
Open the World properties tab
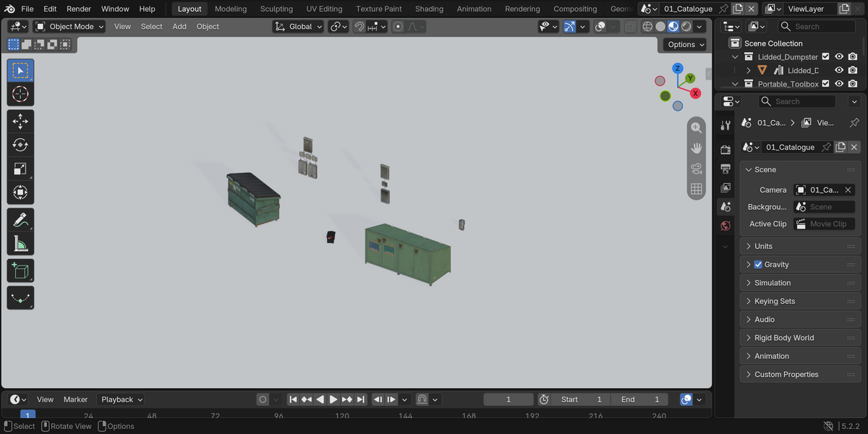(x=726, y=226)
